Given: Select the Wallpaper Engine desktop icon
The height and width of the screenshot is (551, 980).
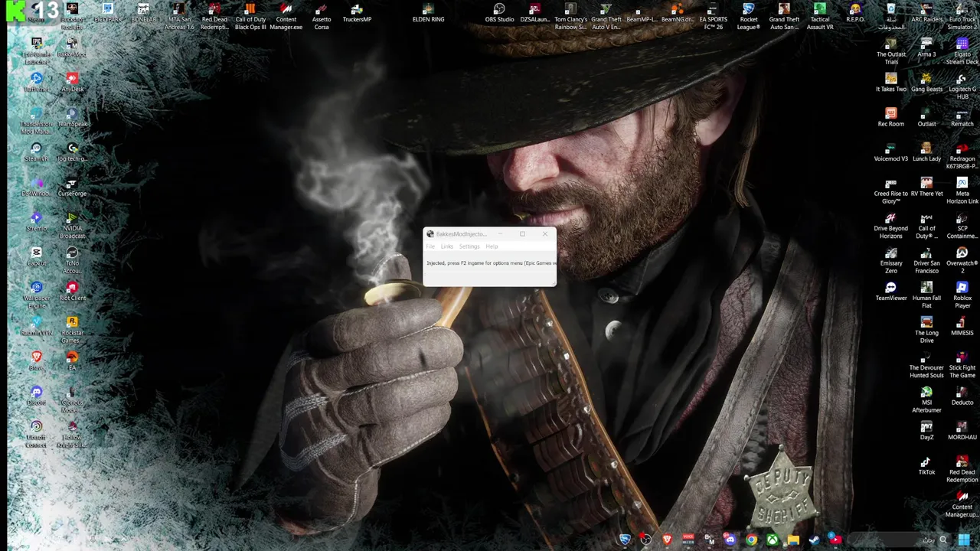Looking at the screenshot, I should click(36, 295).
